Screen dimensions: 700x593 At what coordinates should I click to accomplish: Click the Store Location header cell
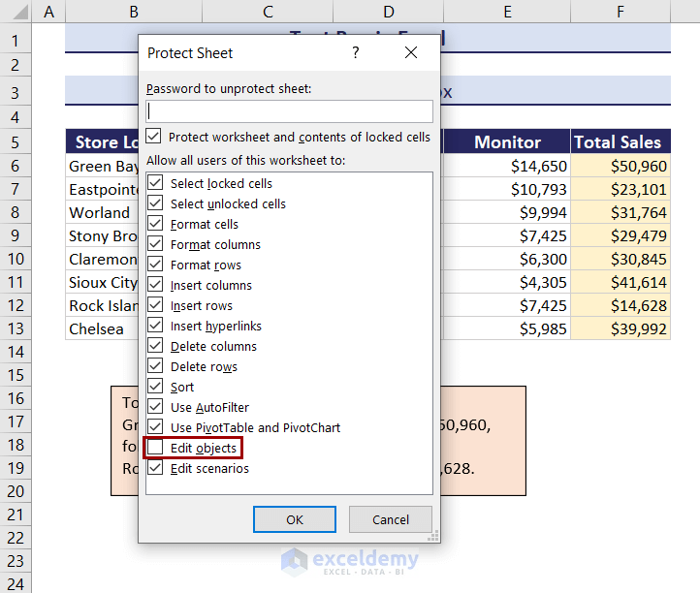(x=102, y=141)
